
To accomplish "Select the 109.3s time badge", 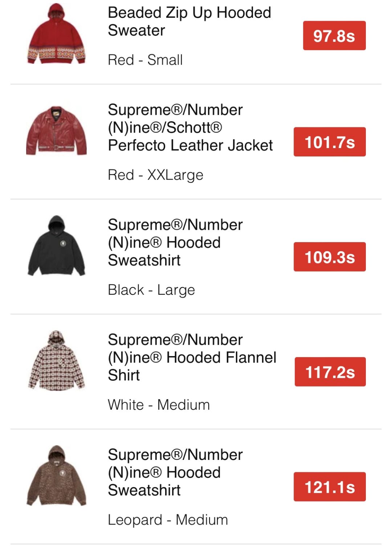I will (x=330, y=257).
